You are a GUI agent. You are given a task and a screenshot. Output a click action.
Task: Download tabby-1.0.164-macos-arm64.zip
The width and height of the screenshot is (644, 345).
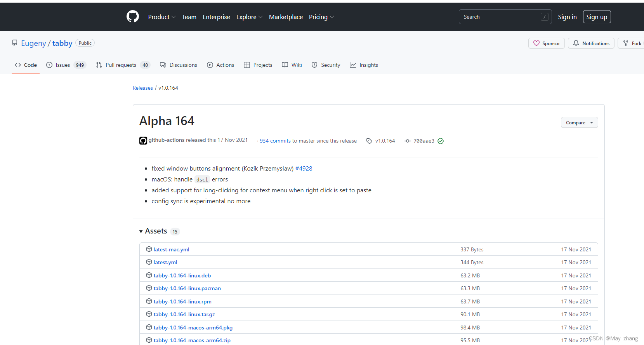192,340
